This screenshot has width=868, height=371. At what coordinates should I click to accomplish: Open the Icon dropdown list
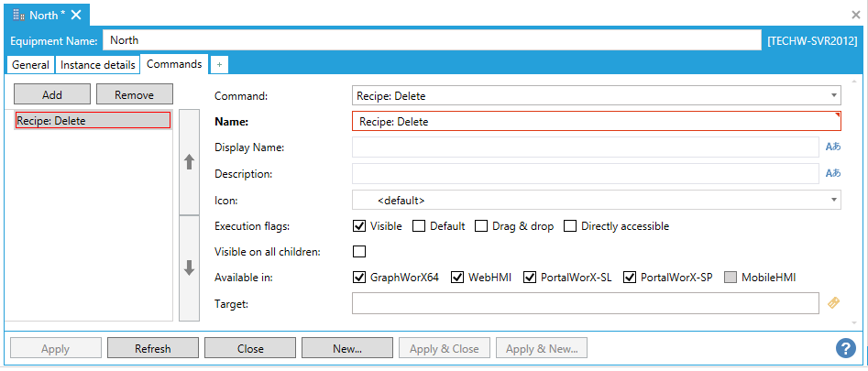point(833,200)
